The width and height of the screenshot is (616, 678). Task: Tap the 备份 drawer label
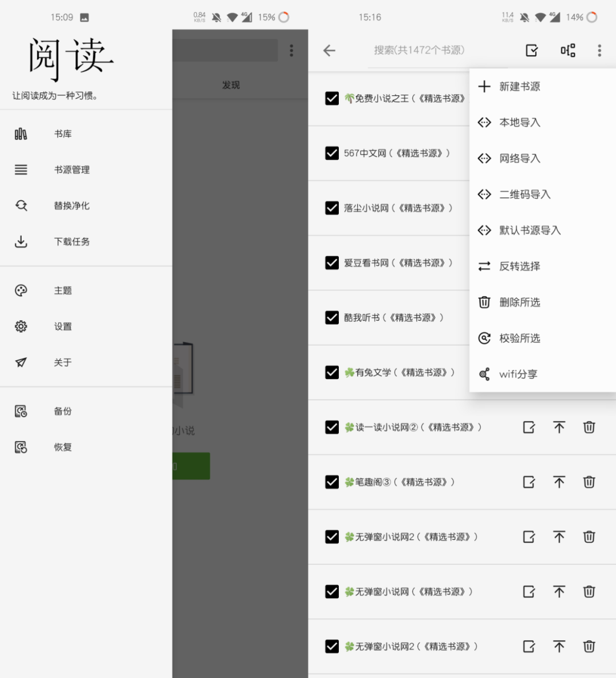(63, 411)
